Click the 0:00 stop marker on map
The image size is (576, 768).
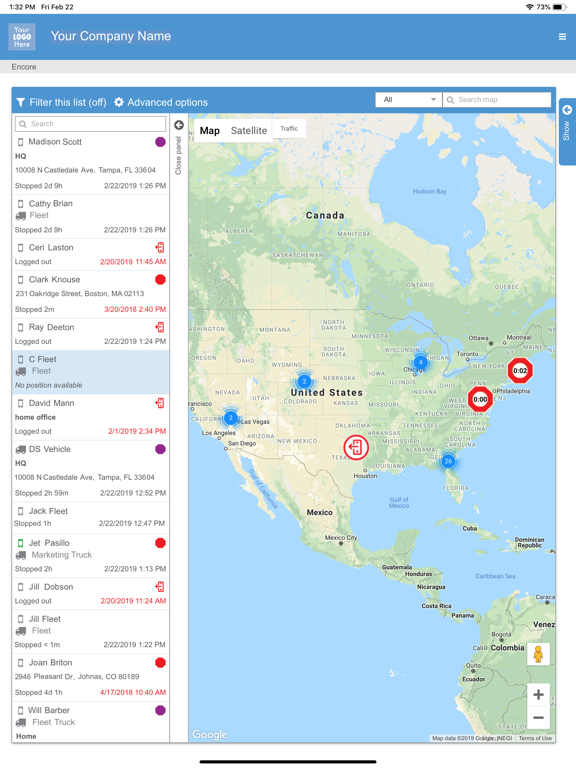[480, 399]
